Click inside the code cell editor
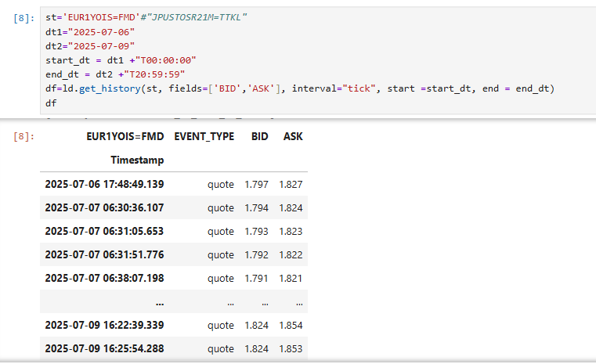 pos(318,60)
